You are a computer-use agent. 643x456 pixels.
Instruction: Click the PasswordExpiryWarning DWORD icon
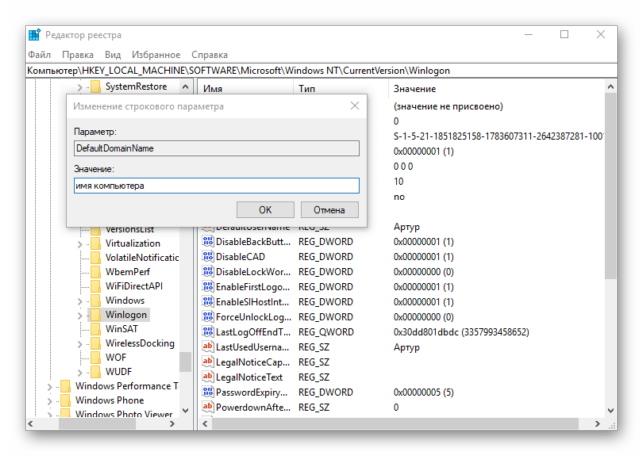point(207,392)
